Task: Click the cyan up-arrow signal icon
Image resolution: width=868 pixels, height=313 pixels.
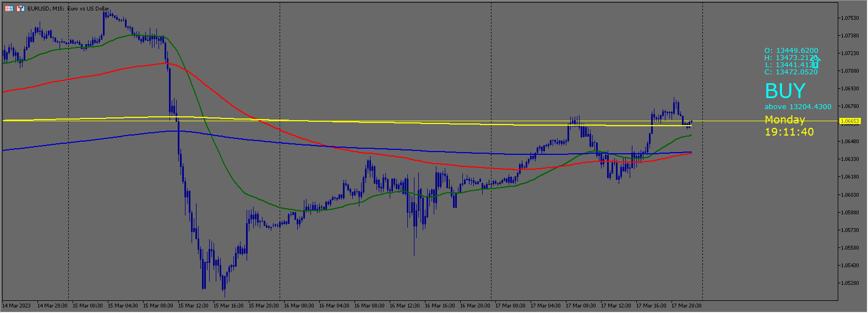Action: pyautogui.click(x=815, y=62)
